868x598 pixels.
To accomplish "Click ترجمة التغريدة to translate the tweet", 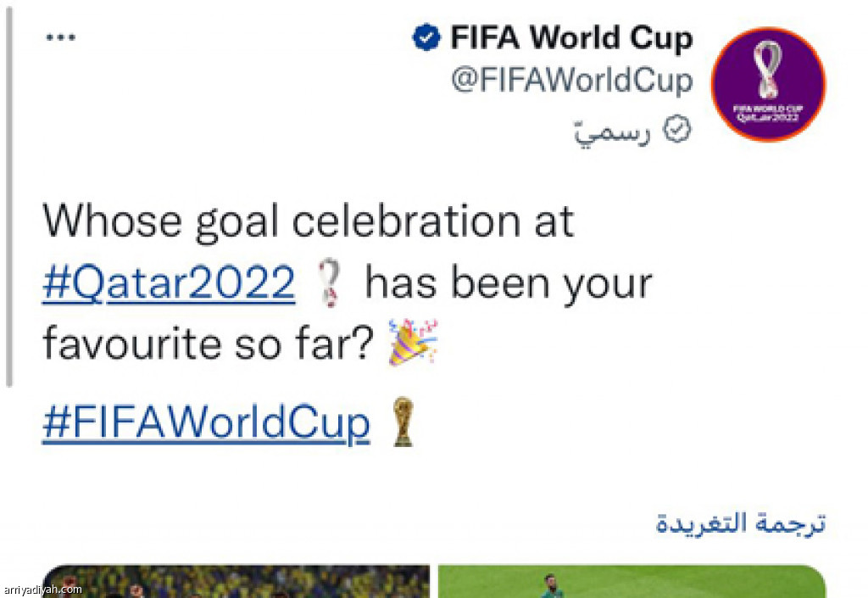I will coord(740,523).
